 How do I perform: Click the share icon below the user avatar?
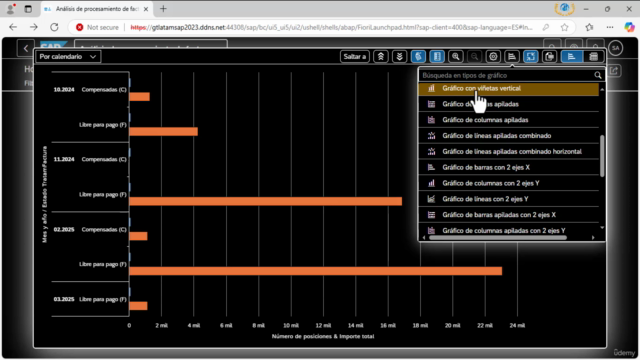pos(614,71)
